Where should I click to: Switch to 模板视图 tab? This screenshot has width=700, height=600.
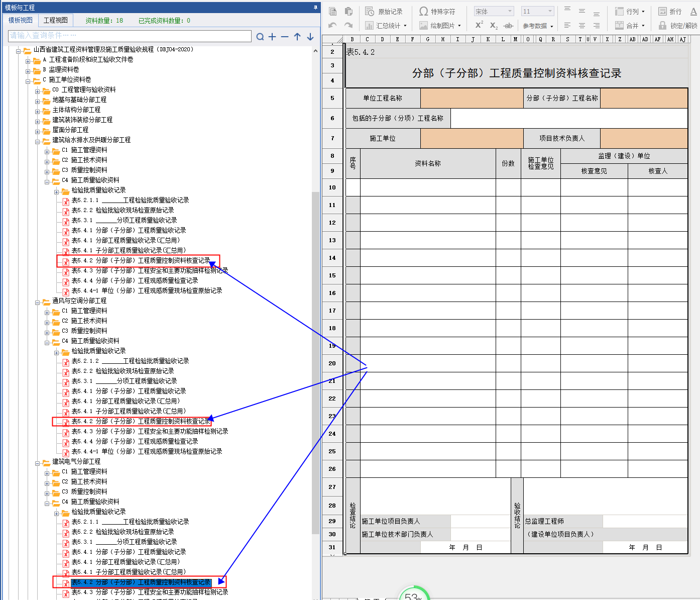[x=21, y=20]
